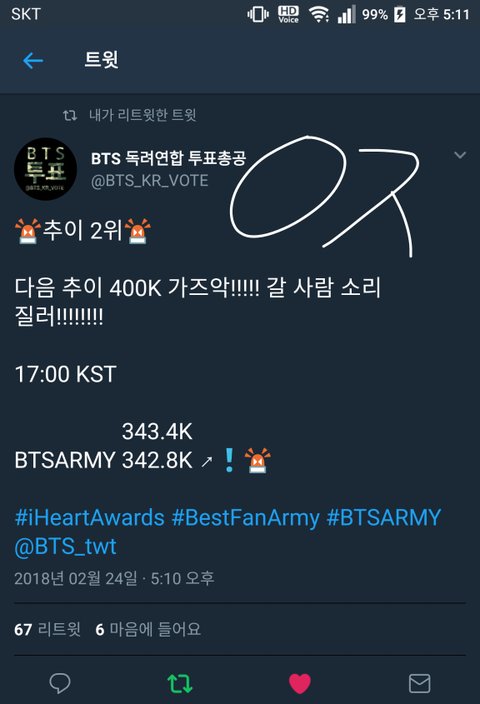The height and width of the screenshot is (704, 480).
Task: Open the BTS 투표 profile picture
Action: coord(45,169)
